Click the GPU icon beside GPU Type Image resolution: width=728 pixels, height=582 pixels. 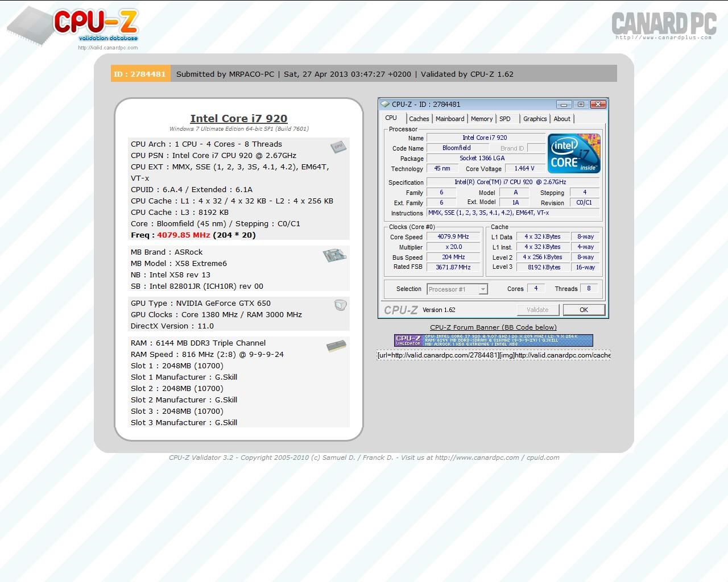(340, 305)
